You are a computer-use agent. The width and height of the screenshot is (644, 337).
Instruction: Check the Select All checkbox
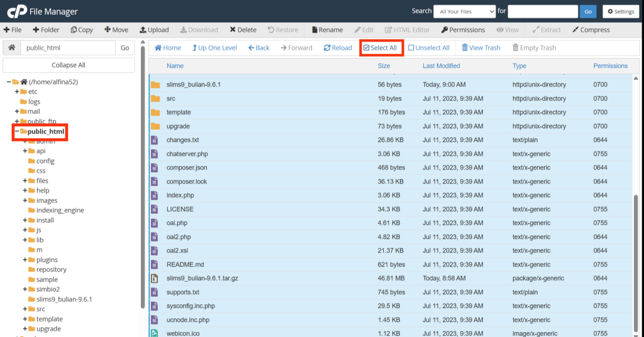[367, 48]
